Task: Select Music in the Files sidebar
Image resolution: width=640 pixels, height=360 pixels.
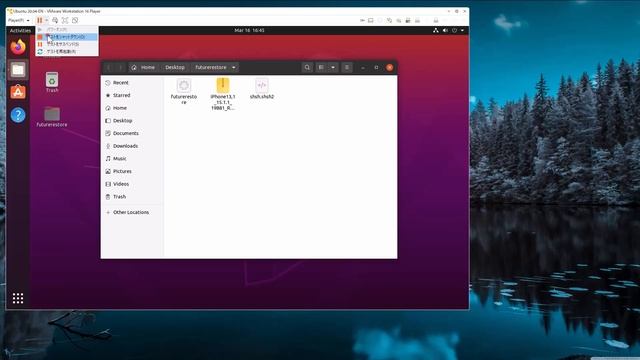Action: coord(132,159)
